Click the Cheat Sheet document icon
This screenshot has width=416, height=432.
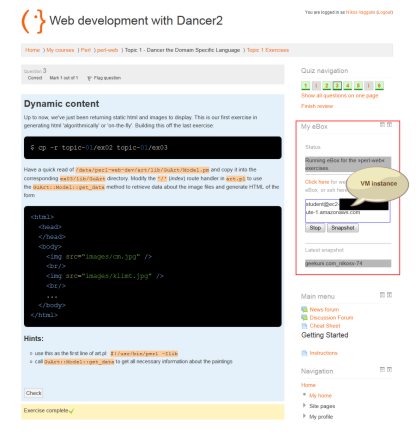tap(304, 326)
